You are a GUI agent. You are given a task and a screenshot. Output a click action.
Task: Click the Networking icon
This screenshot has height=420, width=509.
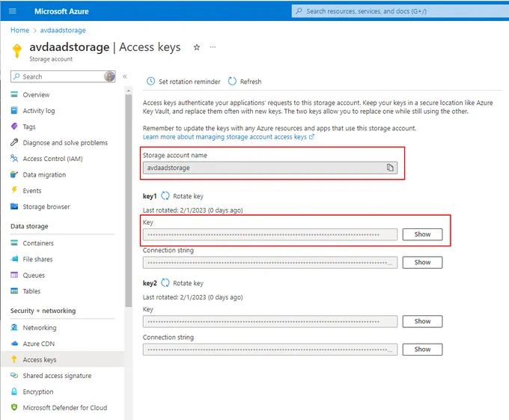pos(14,327)
